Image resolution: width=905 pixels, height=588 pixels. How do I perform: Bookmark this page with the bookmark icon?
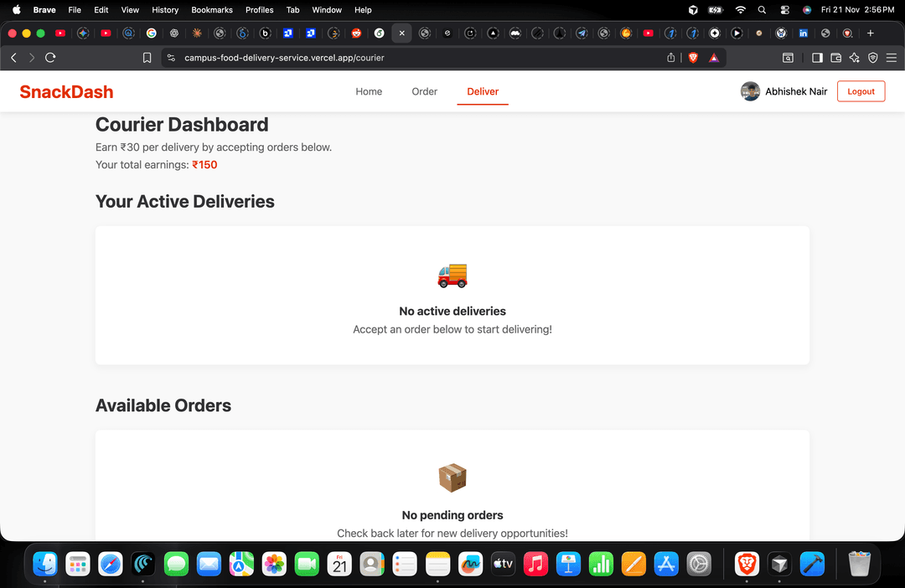tap(147, 58)
